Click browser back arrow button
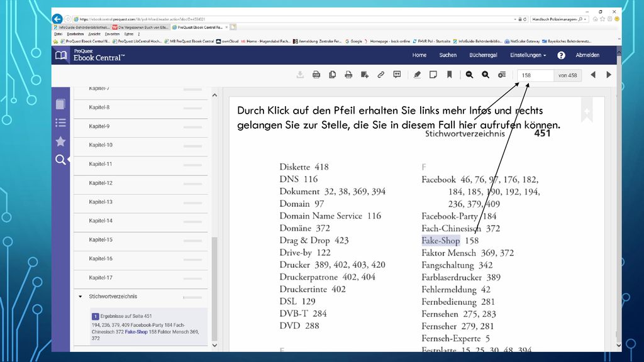The width and height of the screenshot is (644, 362). click(x=57, y=19)
